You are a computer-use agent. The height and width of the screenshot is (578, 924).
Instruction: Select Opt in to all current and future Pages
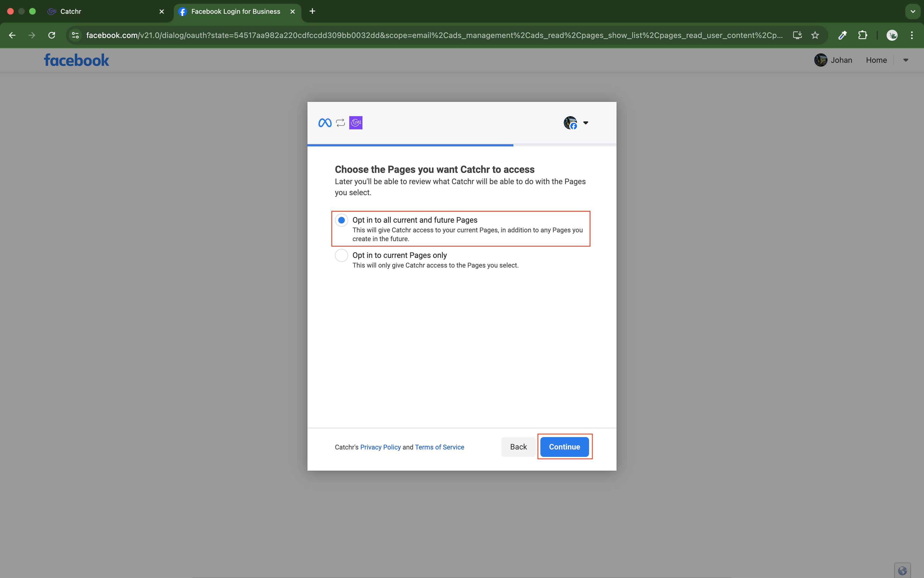coord(341,220)
